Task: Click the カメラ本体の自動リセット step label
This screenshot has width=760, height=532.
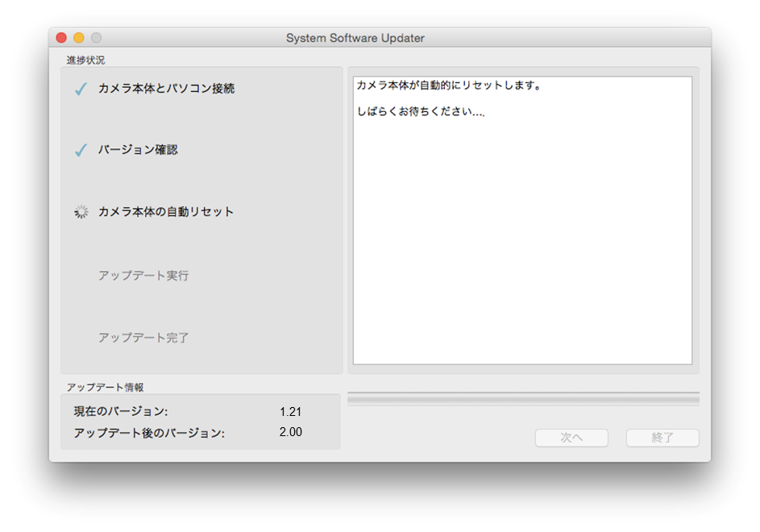Action: [166, 212]
